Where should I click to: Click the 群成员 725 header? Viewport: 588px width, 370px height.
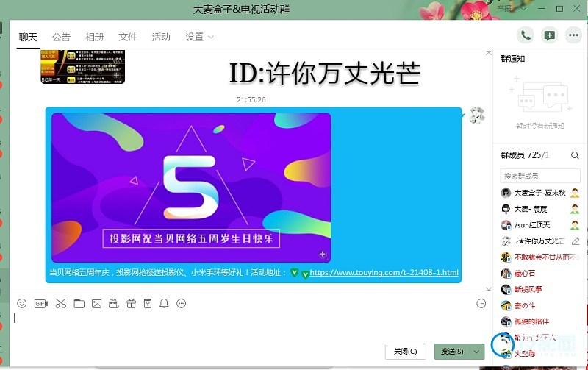tap(525, 155)
